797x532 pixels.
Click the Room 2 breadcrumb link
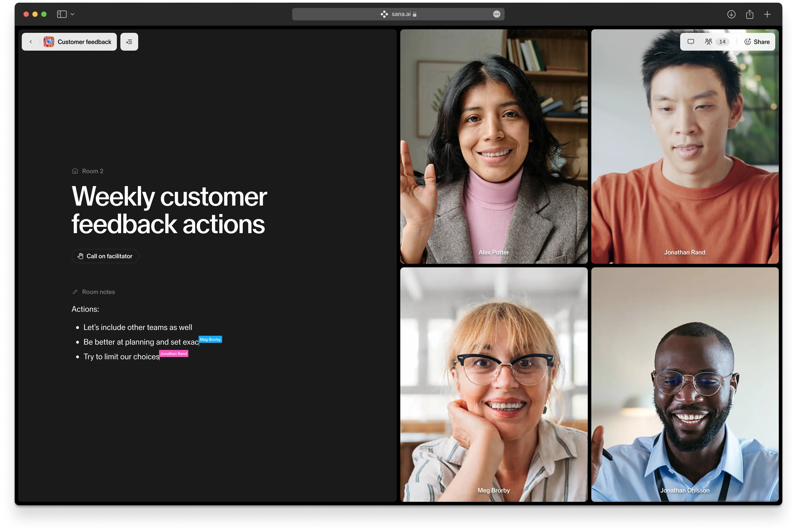(x=92, y=171)
